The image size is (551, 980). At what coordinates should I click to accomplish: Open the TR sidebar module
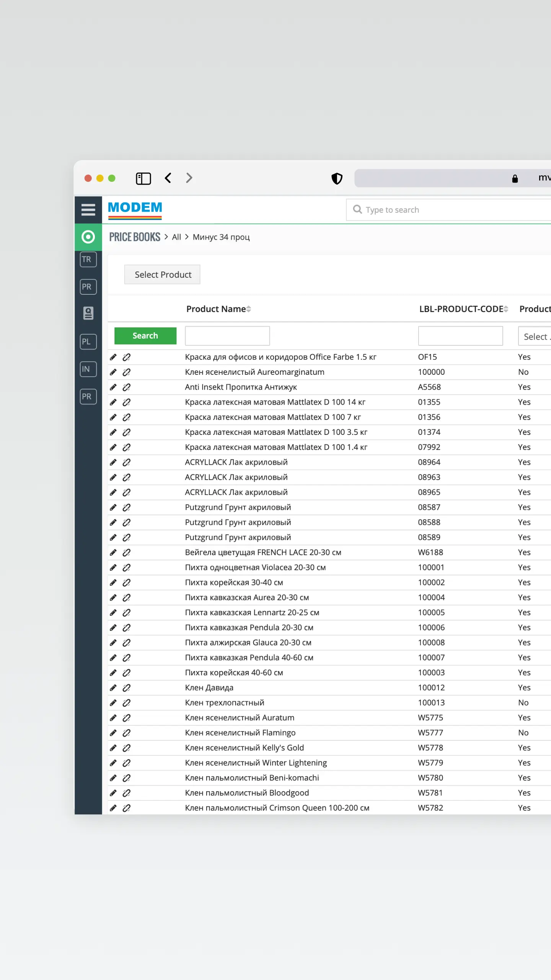coord(88,260)
